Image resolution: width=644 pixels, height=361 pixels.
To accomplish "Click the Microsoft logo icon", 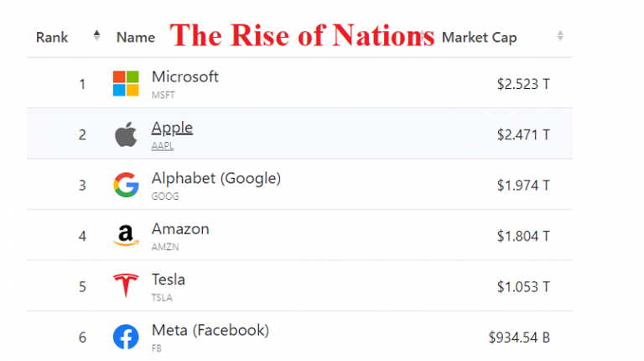I will (126, 83).
